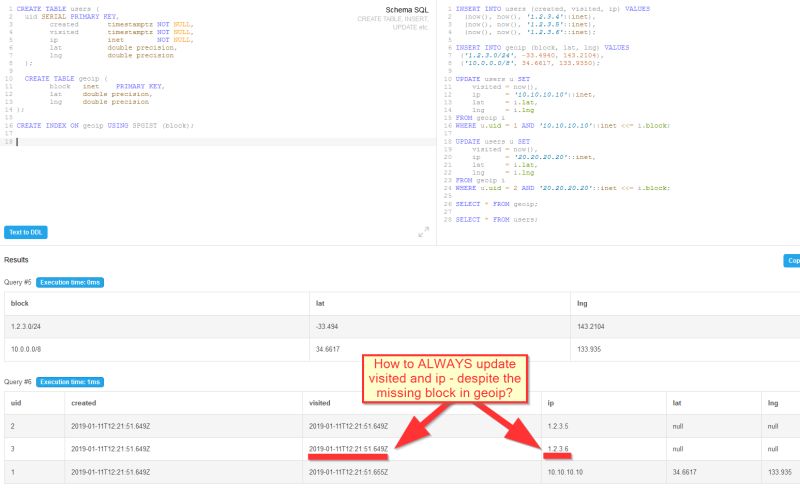
Task: Click the 'INSERT INTO geoip' line
Action: (542, 47)
